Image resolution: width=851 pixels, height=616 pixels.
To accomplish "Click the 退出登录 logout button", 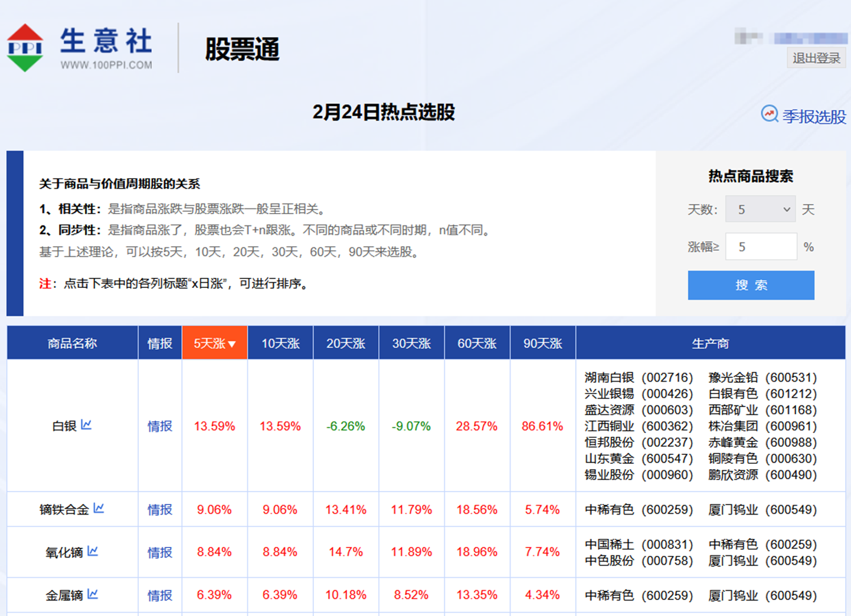I will pyautogui.click(x=816, y=58).
